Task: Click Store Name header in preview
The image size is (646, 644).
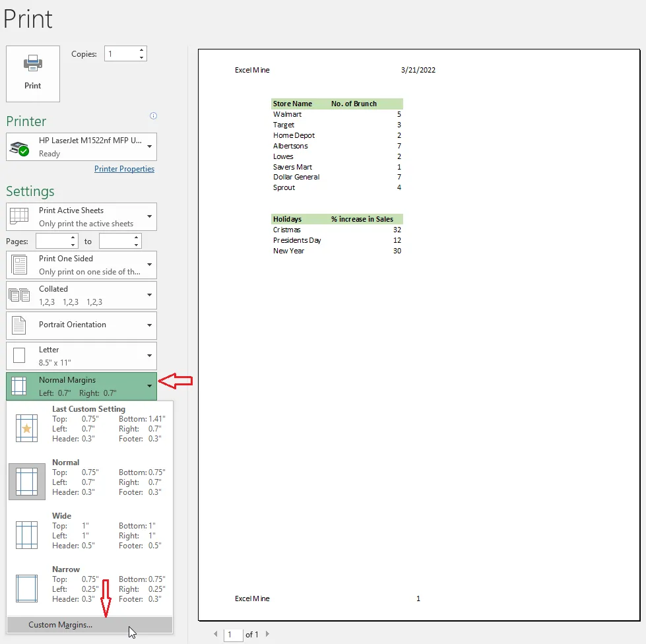Action: pos(292,104)
